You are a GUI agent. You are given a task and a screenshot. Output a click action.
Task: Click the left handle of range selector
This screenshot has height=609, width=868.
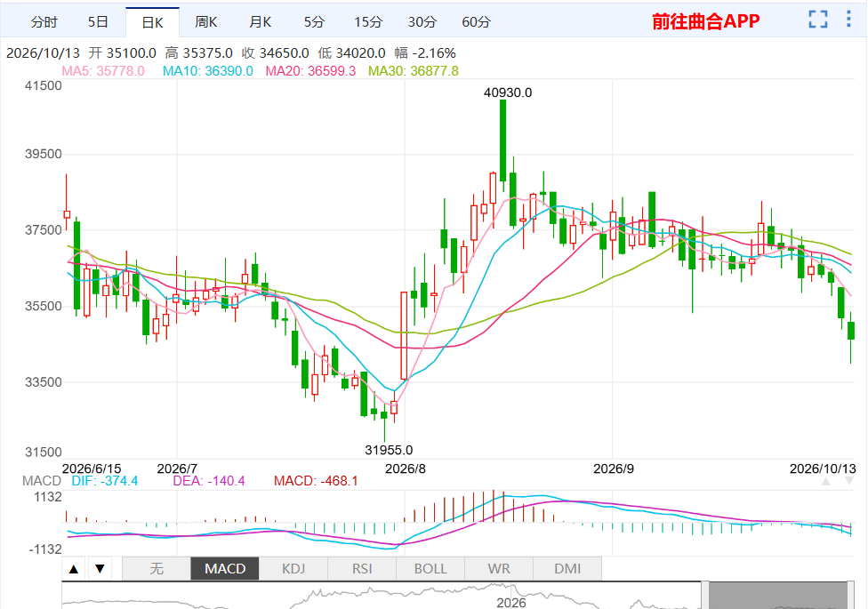(x=704, y=595)
